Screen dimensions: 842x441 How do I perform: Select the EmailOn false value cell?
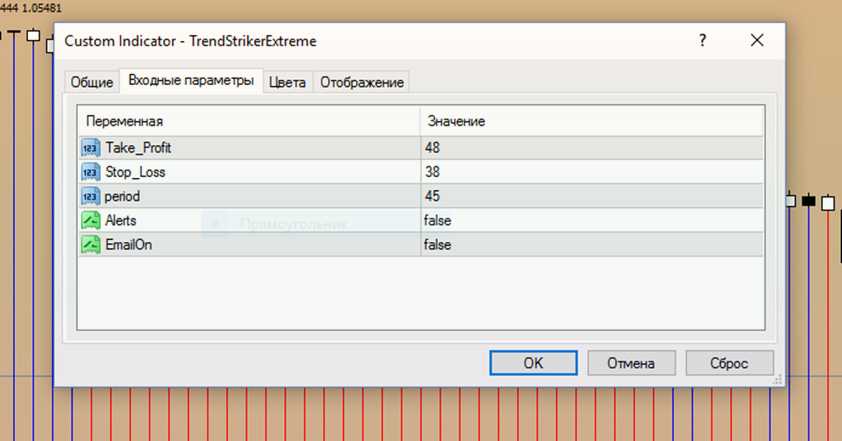tap(590, 244)
